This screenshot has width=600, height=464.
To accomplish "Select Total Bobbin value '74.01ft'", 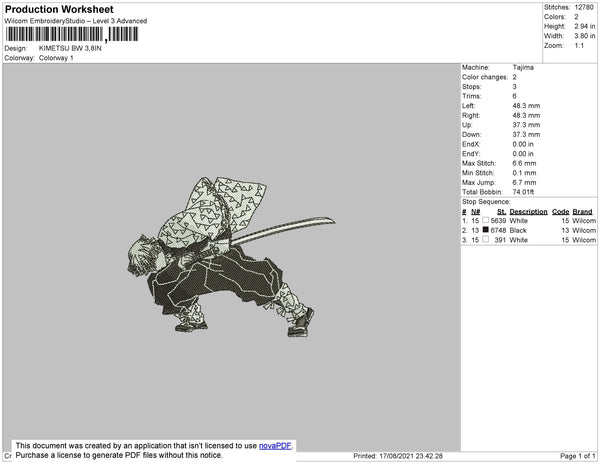I will [x=523, y=192].
